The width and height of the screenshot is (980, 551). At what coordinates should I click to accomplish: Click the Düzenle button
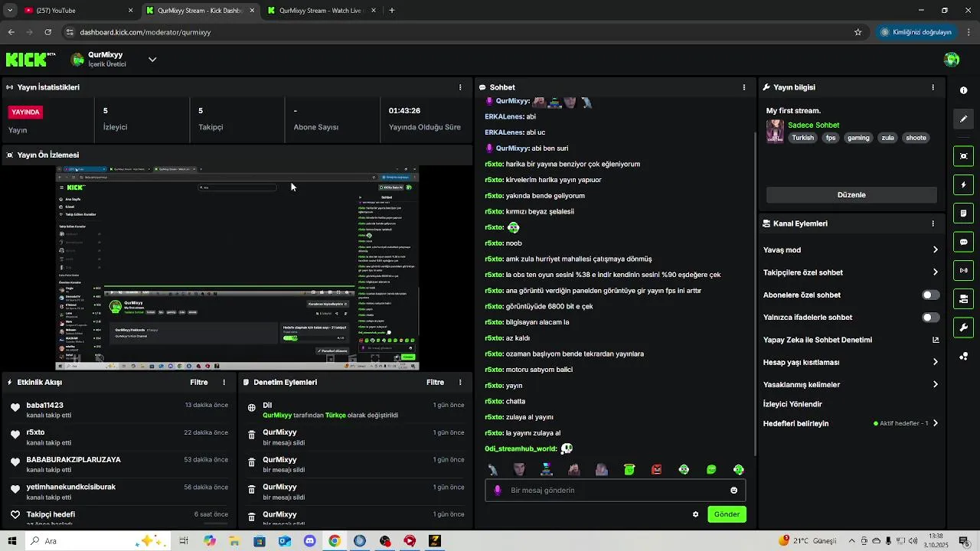point(851,195)
